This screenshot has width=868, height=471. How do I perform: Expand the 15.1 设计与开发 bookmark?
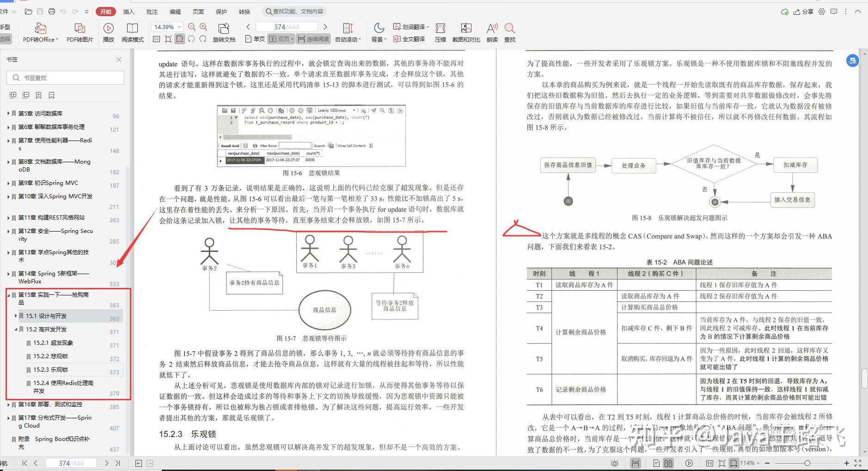click(16, 316)
